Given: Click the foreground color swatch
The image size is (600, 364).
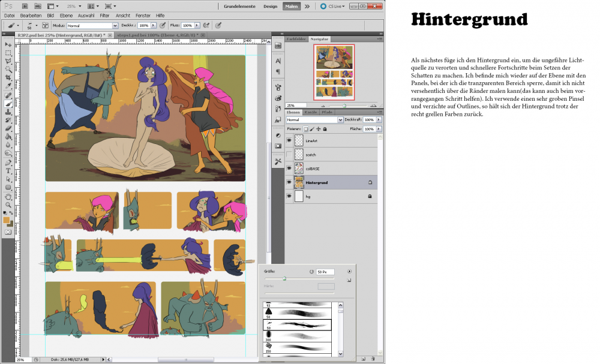Looking at the screenshot, I should [x=7, y=220].
